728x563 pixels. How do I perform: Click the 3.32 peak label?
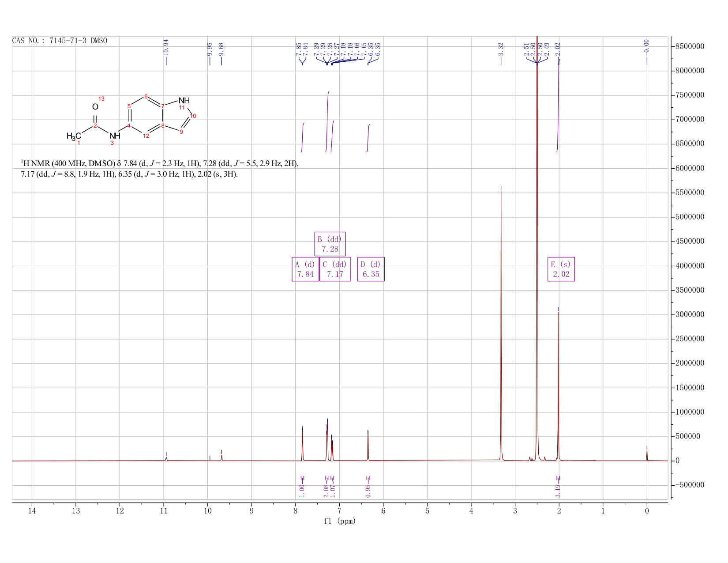click(x=501, y=49)
